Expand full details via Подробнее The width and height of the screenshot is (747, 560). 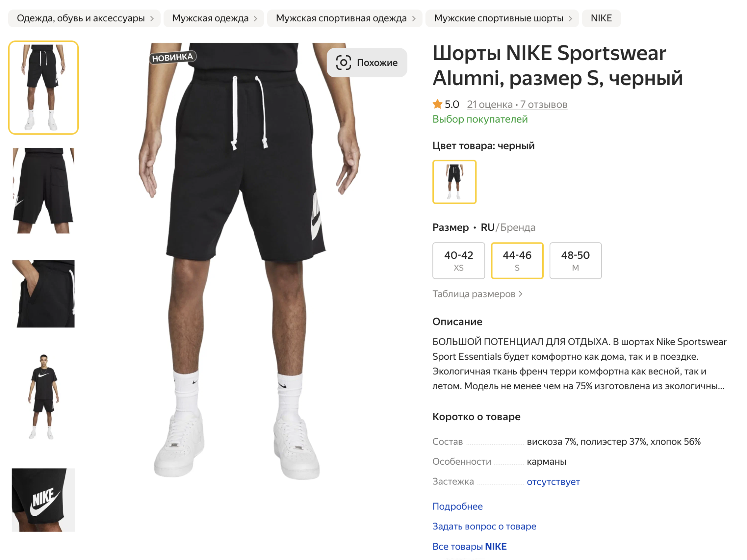pyautogui.click(x=457, y=506)
